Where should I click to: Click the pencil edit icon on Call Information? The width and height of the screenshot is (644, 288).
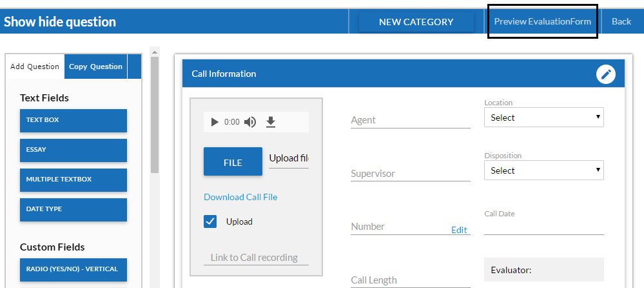(606, 74)
